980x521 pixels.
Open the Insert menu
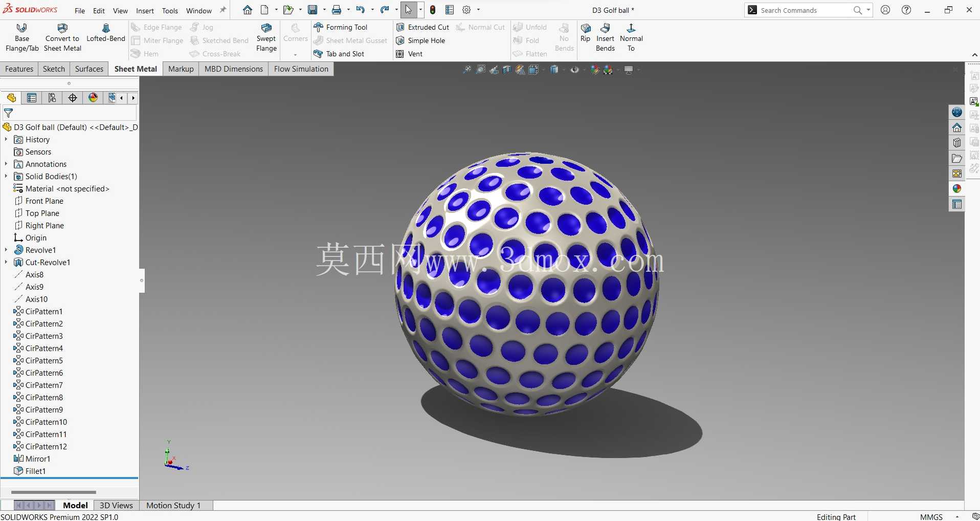[x=145, y=10]
